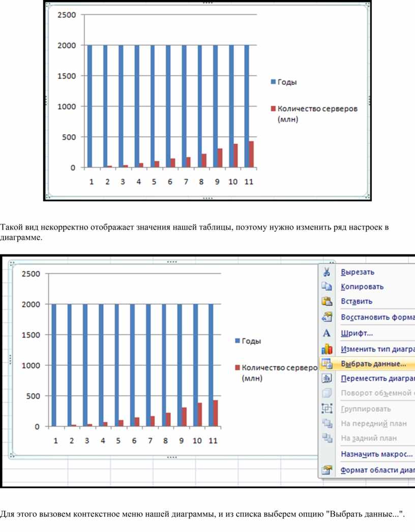The width and height of the screenshot is (415, 532).
Task: Choose Вырезать from the context menu
Action: pyautogui.click(x=357, y=272)
